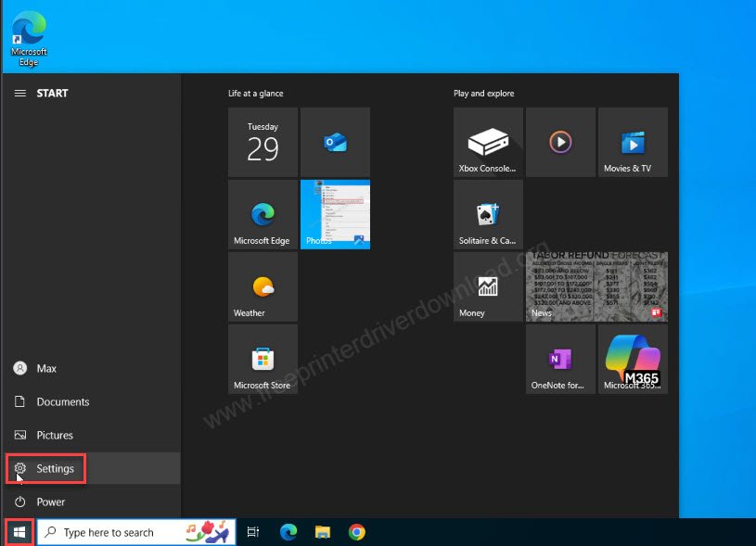This screenshot has width=756, height=546.
Task: Open the Microsoft 365 tile
Action: tap(633, 359)
